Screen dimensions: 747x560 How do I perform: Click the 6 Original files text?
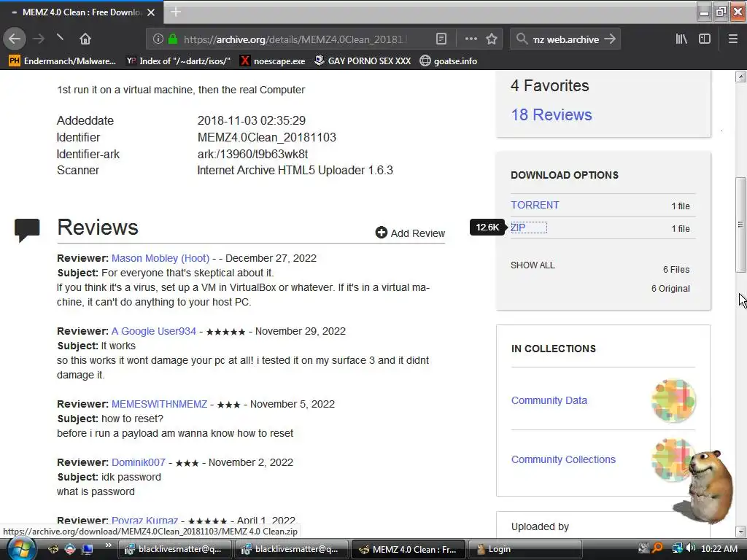670,289
